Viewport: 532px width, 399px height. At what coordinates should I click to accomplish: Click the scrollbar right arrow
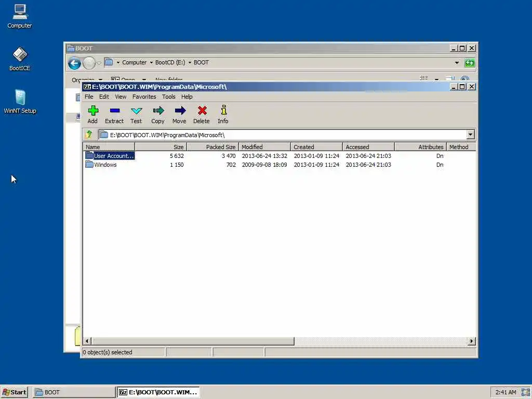[472, 341]
